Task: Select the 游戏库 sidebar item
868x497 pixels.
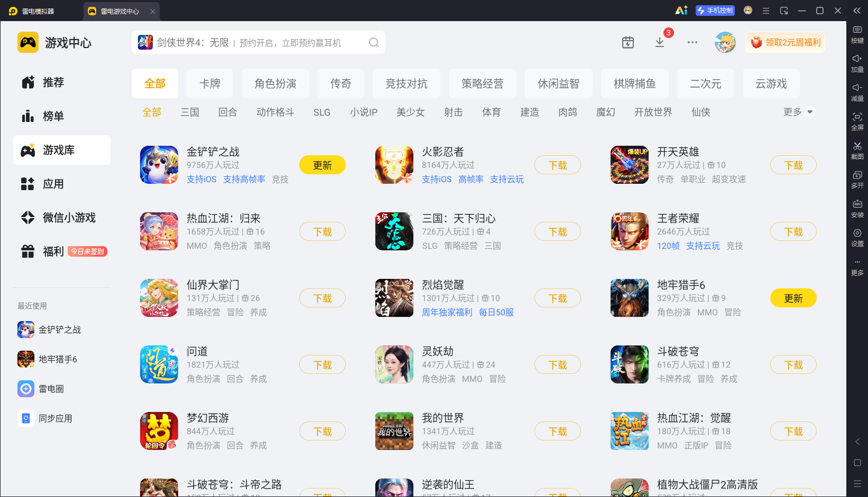Action: [x=61, y=150]
